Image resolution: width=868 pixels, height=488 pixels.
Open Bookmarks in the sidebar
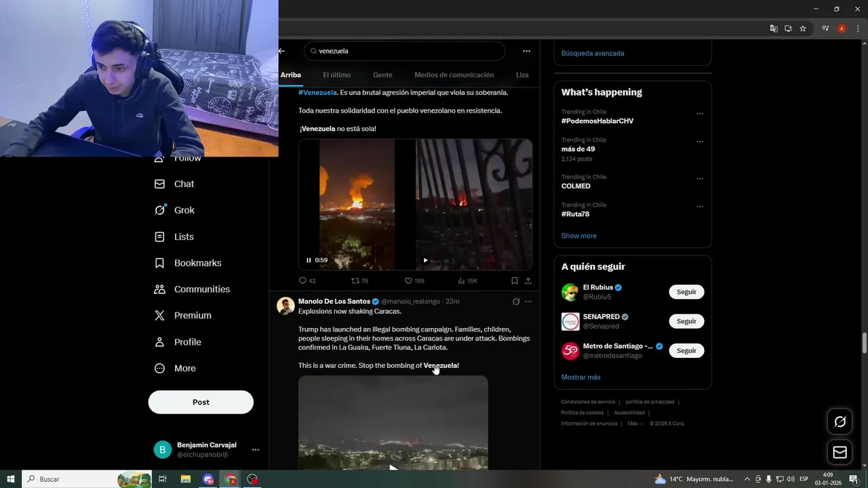pos(188,263)
